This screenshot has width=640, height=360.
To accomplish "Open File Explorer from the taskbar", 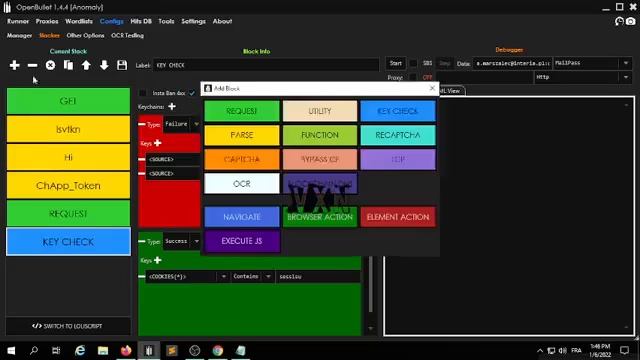I will pyautogui.click(x=103, y=351).
